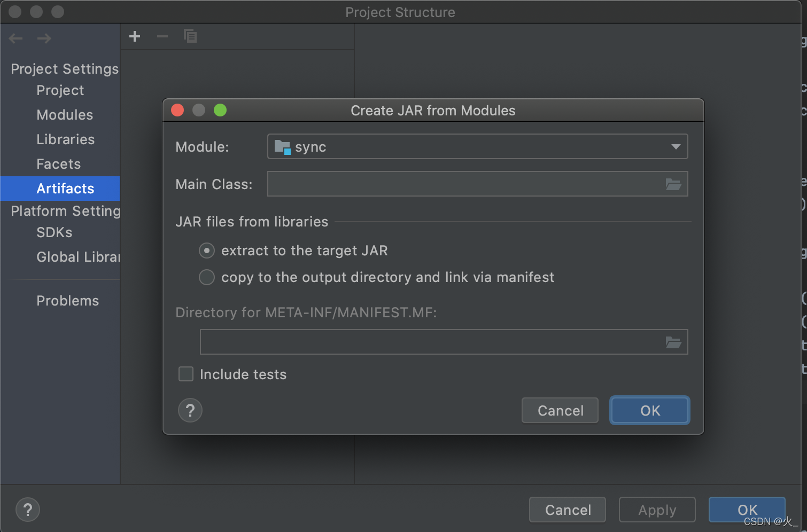
Task: Click into the Main Class field
Action: point(465,184)
